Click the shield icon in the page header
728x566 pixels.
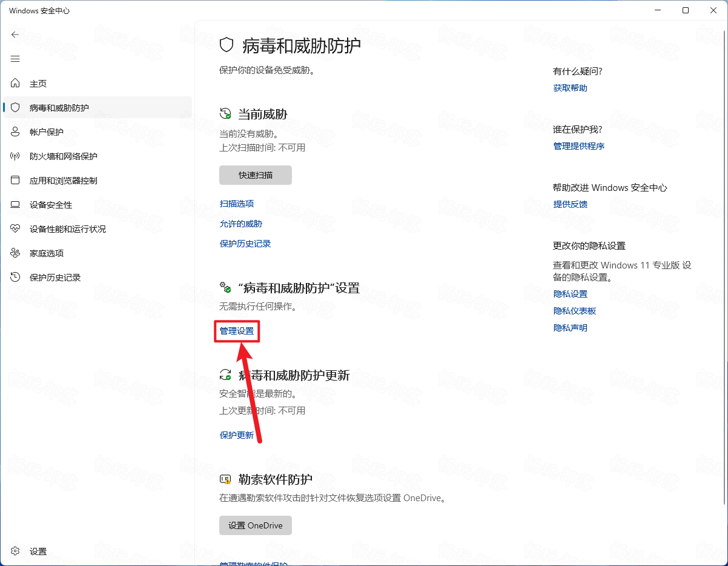click(x=227, y=45)
